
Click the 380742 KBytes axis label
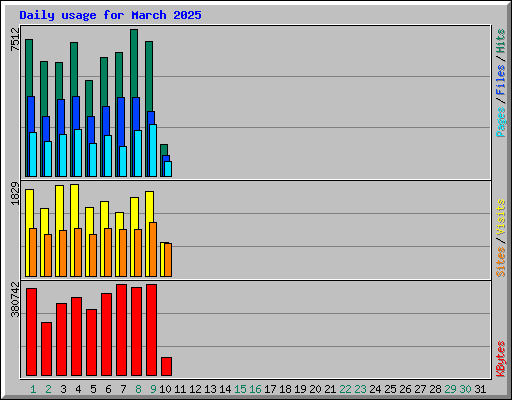tap(15, 299)
